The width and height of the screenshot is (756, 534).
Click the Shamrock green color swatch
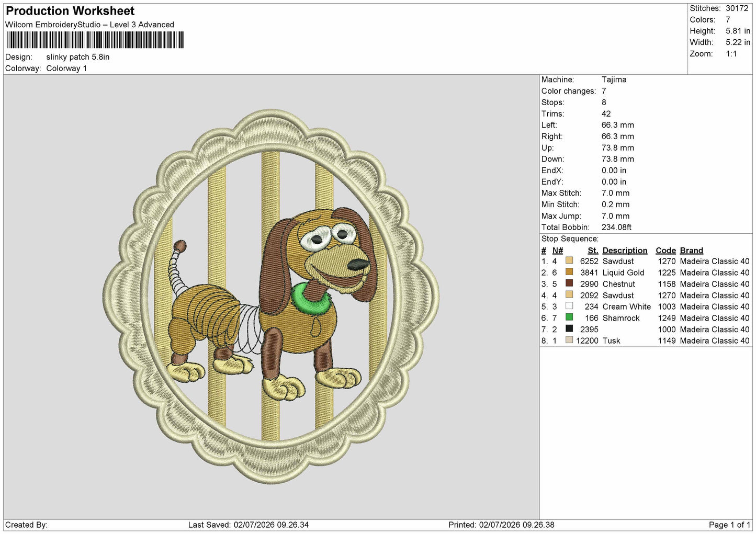(569, 317)
